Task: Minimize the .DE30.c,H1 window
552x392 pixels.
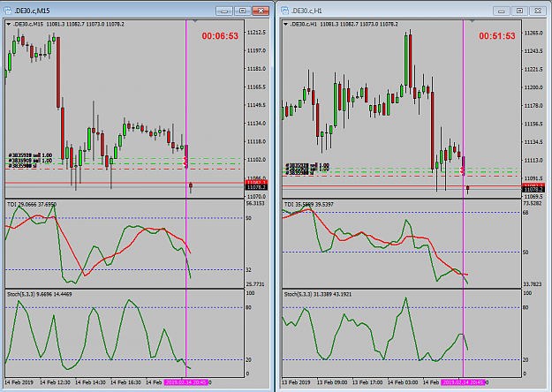Action: 502,11
